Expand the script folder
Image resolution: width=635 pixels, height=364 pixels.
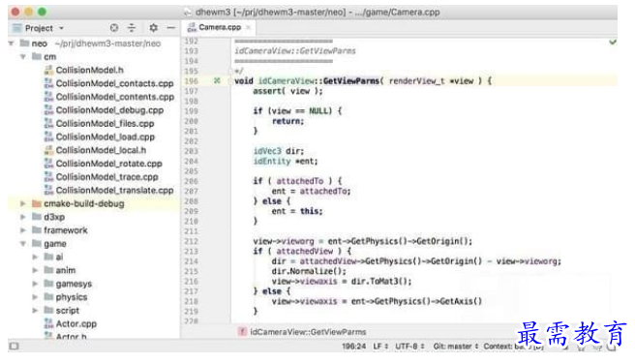click(x=35, y=311)
